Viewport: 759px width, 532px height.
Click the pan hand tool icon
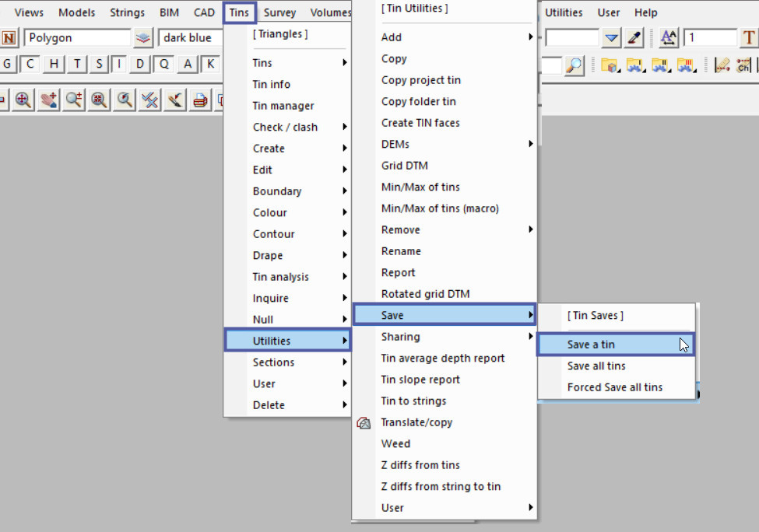pyautogui.click(x=48, y=100)
